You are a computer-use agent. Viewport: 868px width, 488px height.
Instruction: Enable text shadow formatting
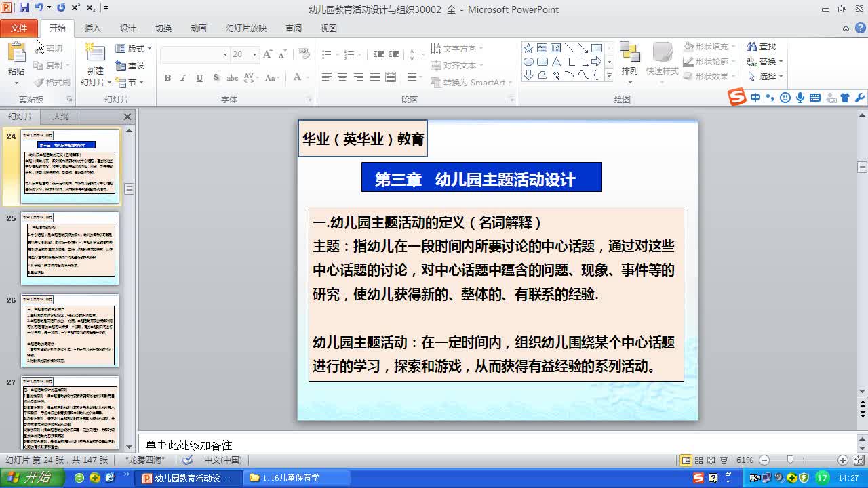pyautogui.click(x=216, y=78)
